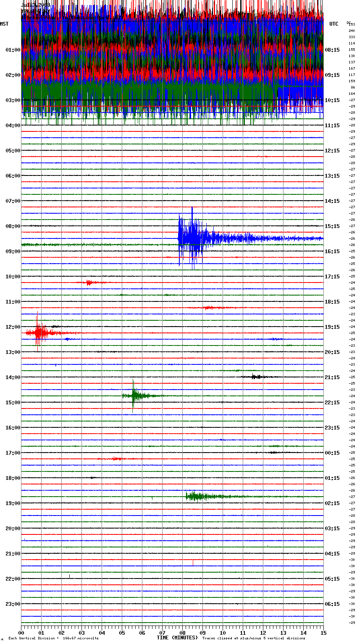Select the 13:00 MST hour label
Viewport: 357px width, 644px height.
pyautogui.click(x=13, y=352)
